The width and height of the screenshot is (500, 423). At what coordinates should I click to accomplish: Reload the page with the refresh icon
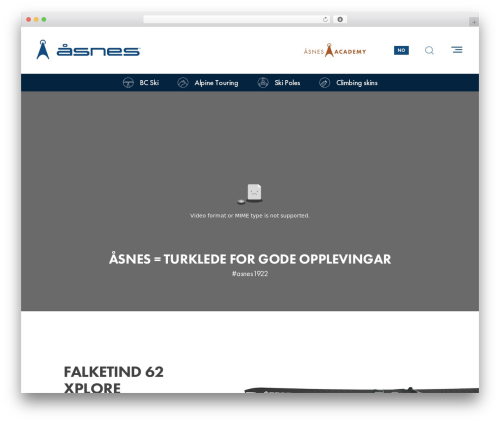[325, 19]
